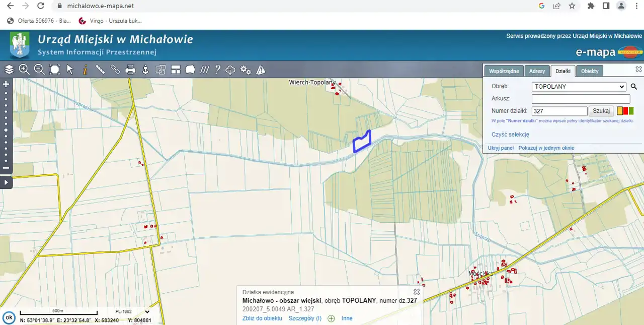The height and width of the screenshot is (325, 644).
Task: Open the map layers panel icon
Action: pos(9,70)
